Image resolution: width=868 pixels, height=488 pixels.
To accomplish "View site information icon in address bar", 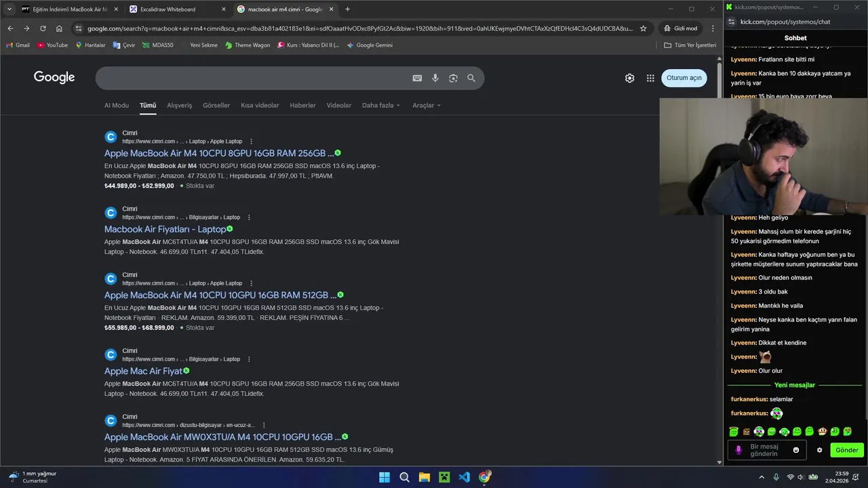I will pyautogui.click(x=79, y=28).
